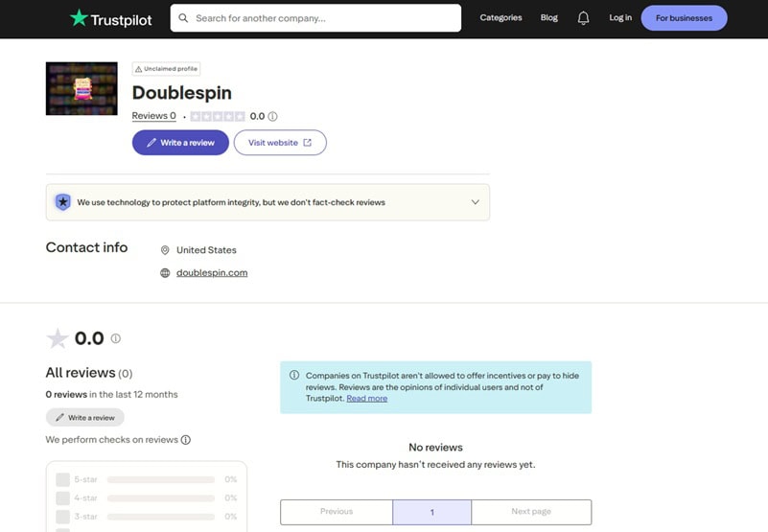This screenshot has height=532, width=768.
Task: Show info next to header 0.0 rating
Action: 273,117
